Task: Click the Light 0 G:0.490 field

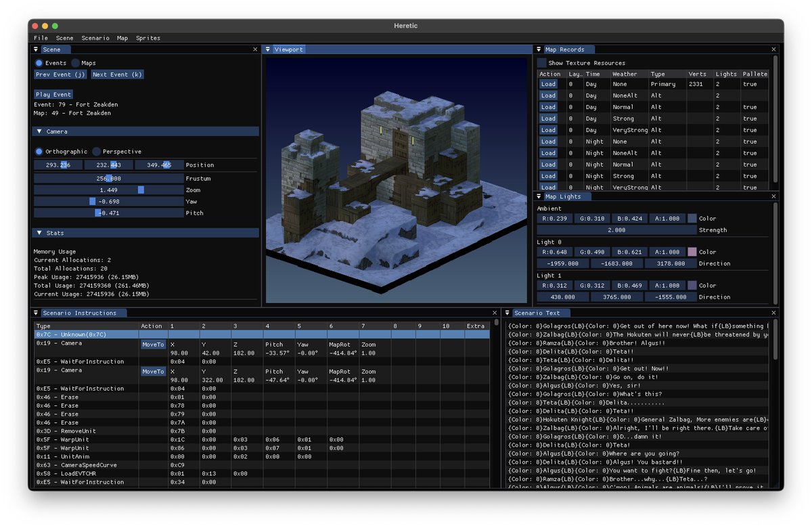Action: [x=592, y=252]
